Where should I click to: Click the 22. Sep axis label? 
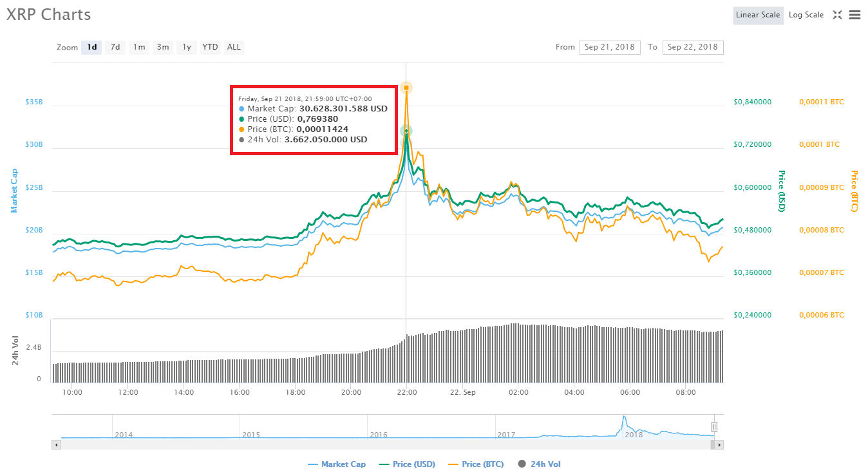[x=462, y=392]
